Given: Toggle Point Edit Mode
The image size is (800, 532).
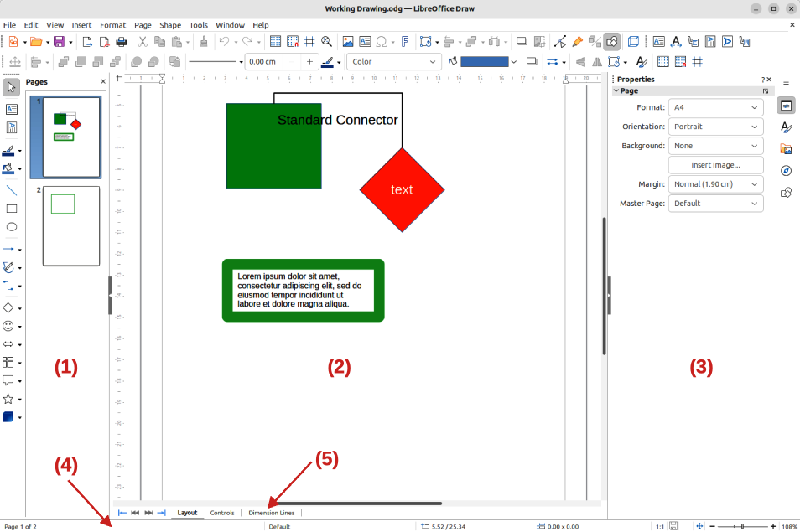Looking at the screenshot, I should (x=560, y=42).
